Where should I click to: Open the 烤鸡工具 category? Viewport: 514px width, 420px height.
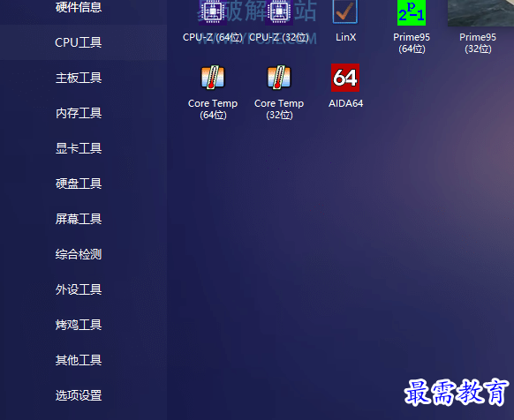79,325
